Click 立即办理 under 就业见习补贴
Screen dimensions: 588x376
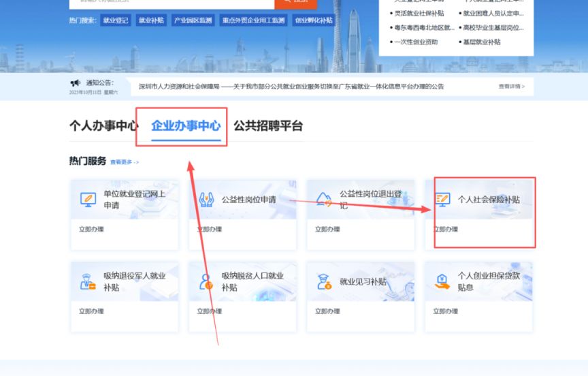tap(327, 311)
